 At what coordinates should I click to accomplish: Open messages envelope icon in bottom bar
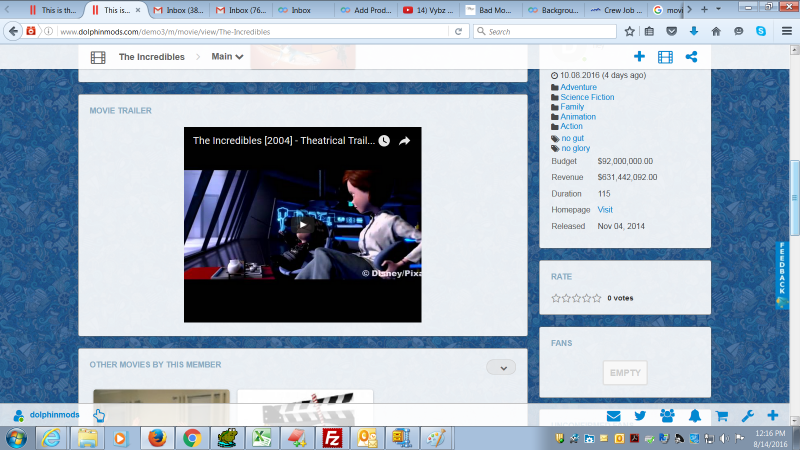pos(613,416)
